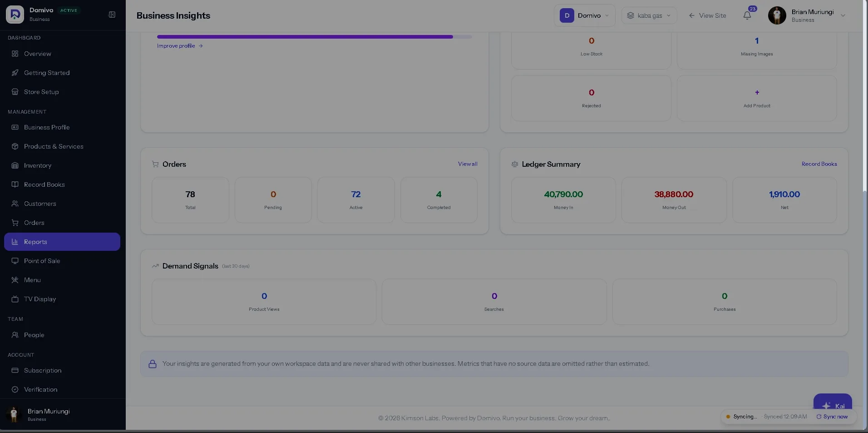Click the Completed orders card
Viewport: 868px width, 433px height.
click(439, 200)
